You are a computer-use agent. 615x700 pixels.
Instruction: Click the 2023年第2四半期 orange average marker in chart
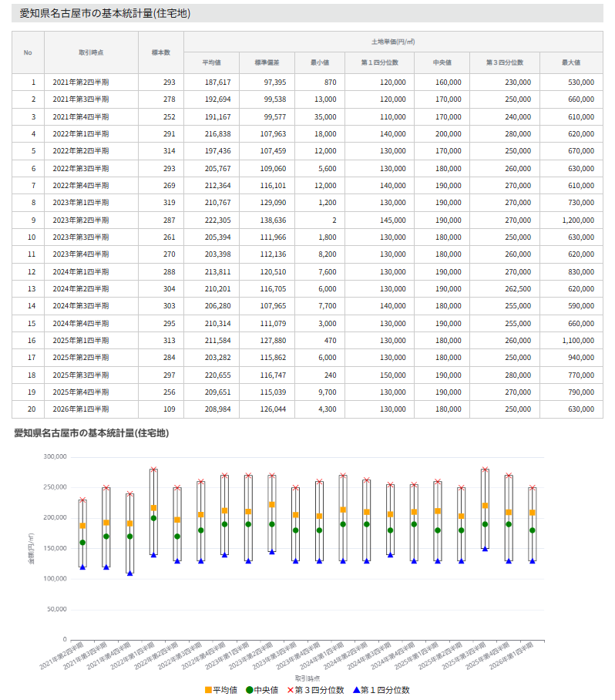[272, 504]
